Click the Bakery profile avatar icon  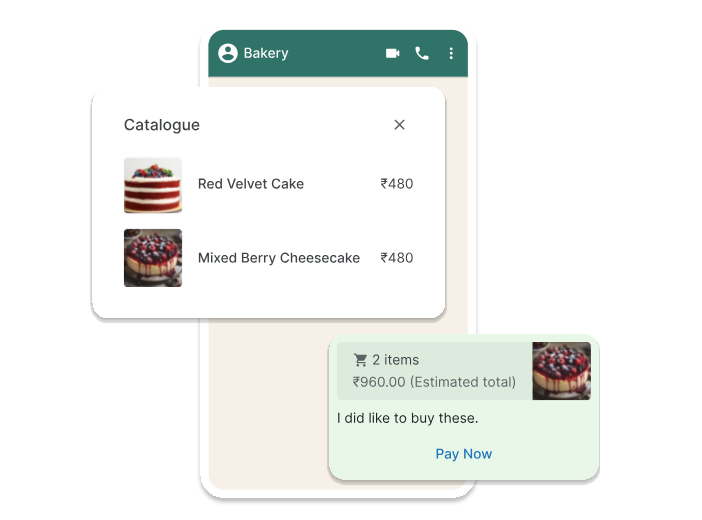point(228,53)
